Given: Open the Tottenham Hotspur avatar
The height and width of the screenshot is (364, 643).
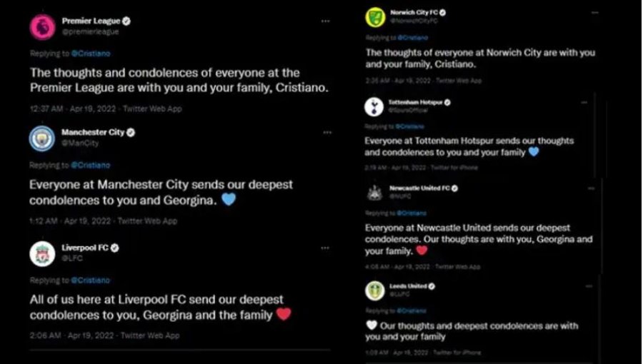Looking at the screenshot, I should [374, 107].
